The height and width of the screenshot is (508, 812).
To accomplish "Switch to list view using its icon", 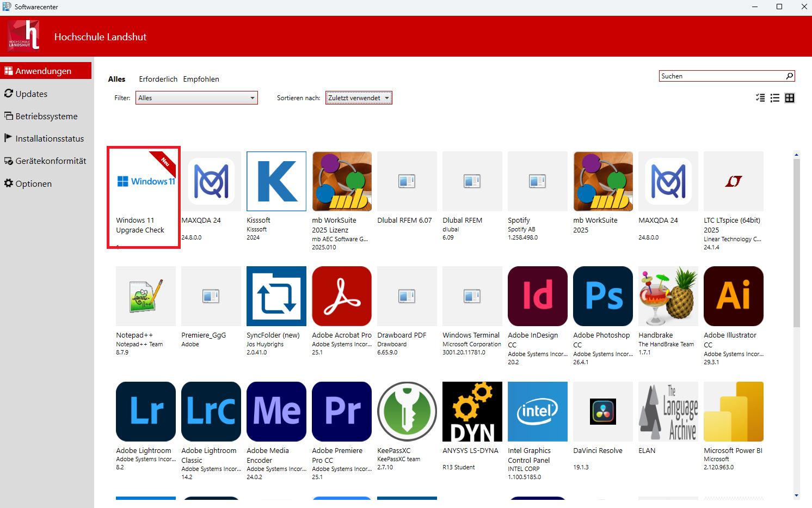I will pos(774,98).
